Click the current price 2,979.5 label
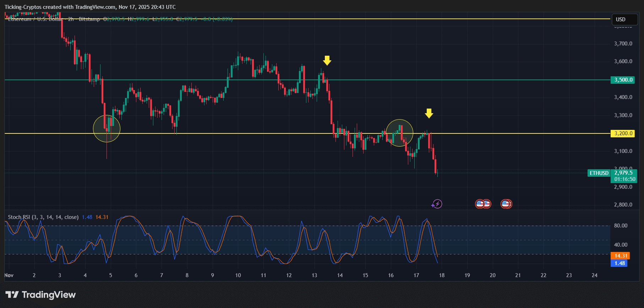The height and width of the screenshot is (308, 644). point(624,173)
